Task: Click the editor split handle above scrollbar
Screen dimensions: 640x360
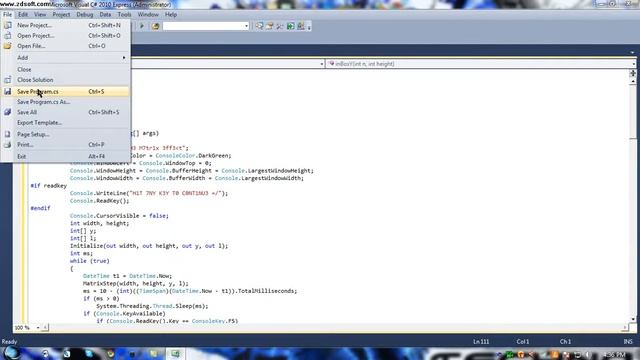Action: coord(633,74)
